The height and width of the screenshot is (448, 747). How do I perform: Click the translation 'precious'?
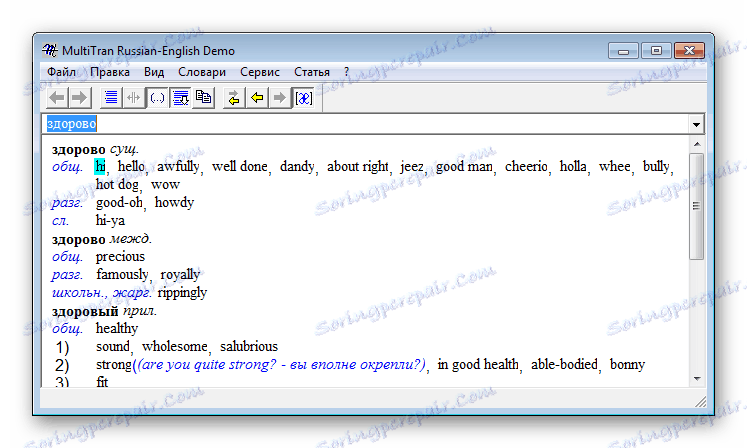coord(120,256)
